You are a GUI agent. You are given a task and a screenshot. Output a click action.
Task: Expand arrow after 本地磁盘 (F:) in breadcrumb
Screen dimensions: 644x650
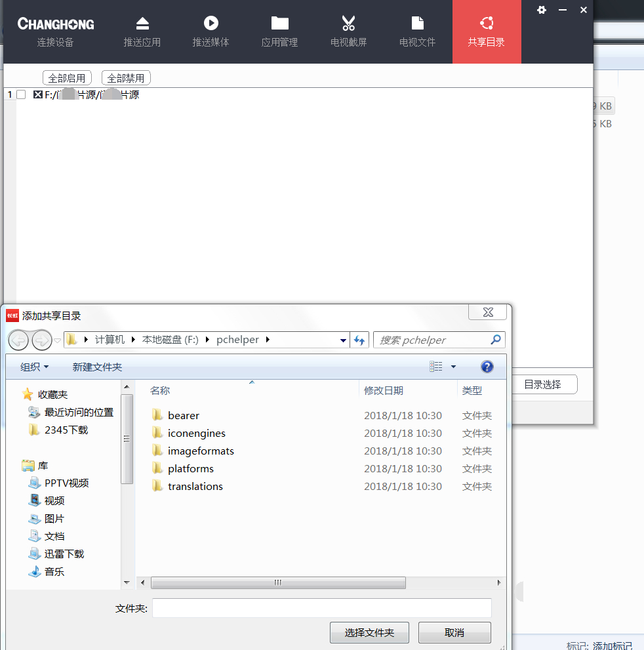pos(208,340)
